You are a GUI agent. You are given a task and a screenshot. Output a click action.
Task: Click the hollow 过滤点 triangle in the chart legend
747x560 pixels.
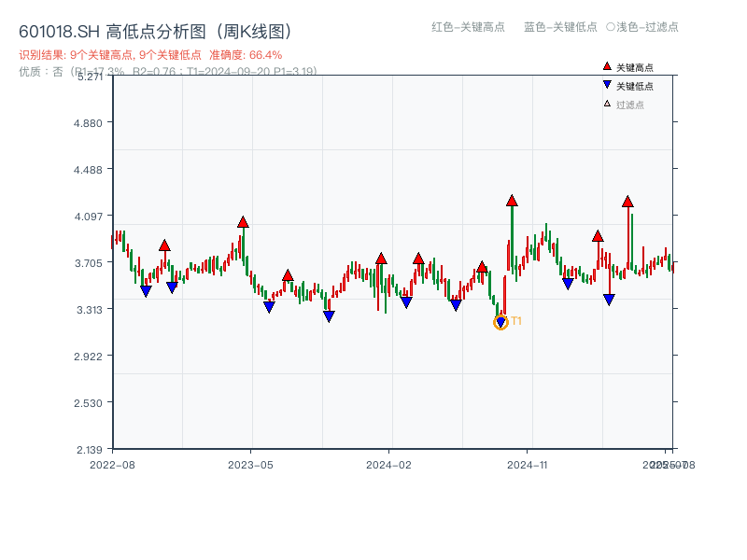[607, 104]
